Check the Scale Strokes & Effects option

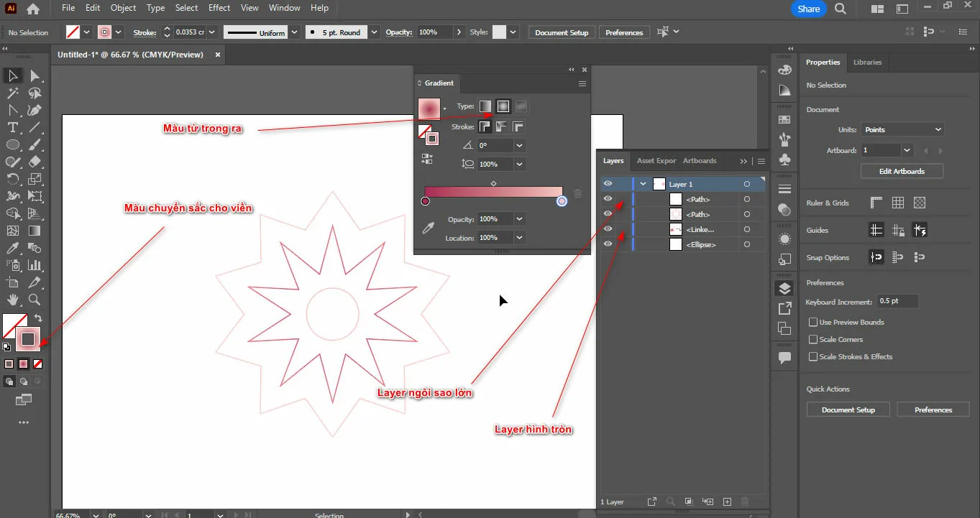[x=813, y=357]
